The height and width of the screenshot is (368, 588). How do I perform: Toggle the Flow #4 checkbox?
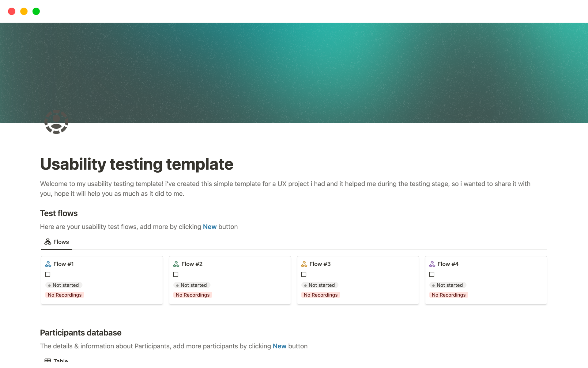[x=432, y=274]
